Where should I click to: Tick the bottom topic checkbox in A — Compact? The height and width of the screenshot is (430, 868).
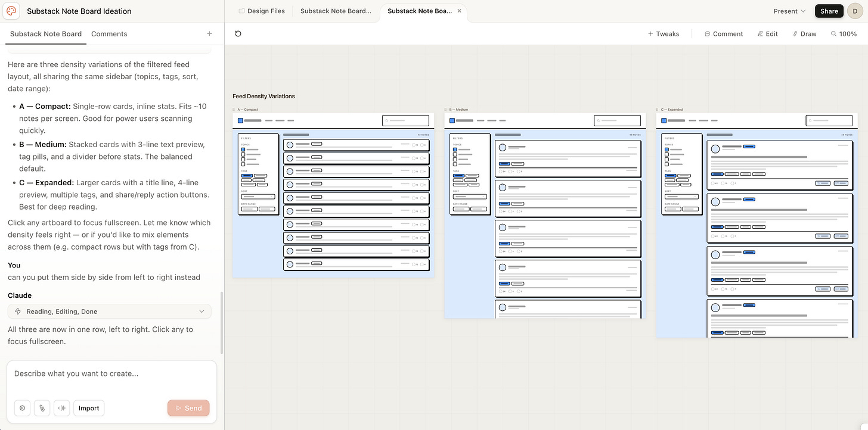tap(243, 164)
